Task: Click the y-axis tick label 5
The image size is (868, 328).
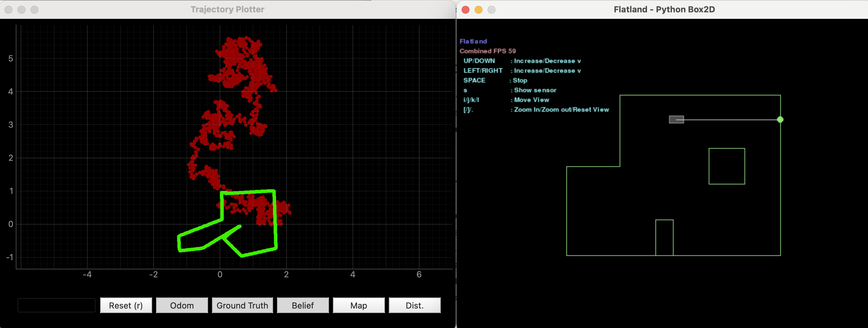Action: pyautogui.click(x=11, y=58)
